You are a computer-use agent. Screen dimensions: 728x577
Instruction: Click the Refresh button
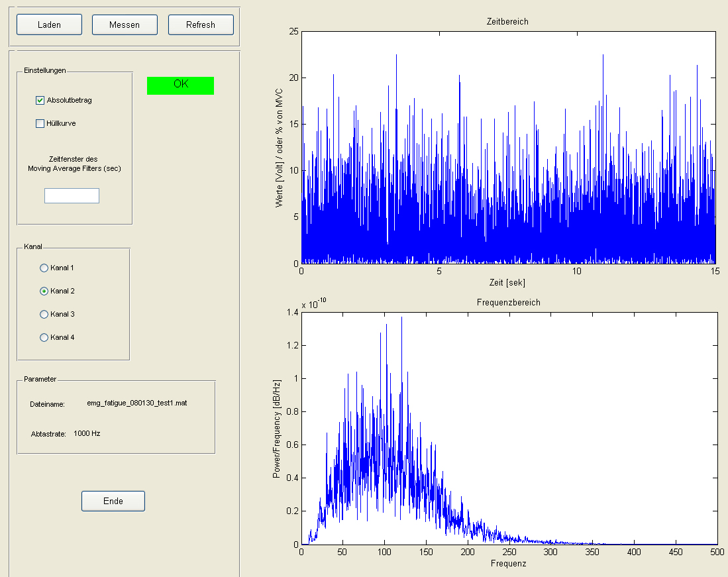point(201,25)
